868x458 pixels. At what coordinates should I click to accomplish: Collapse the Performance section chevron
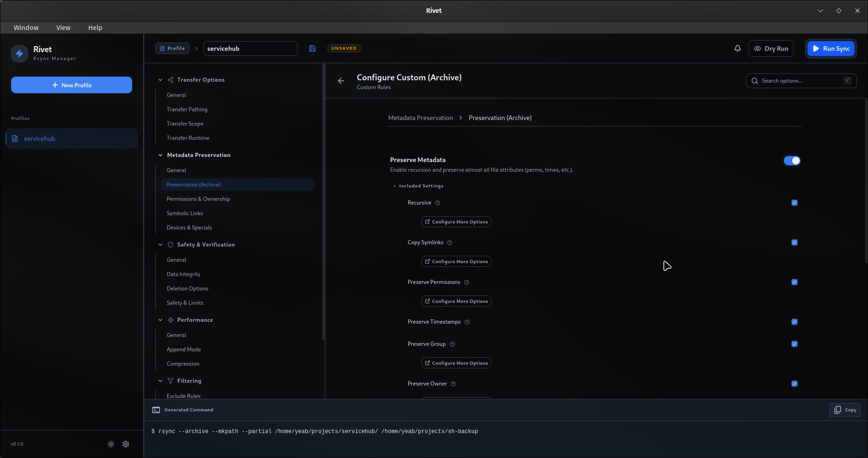coord(160,320)
